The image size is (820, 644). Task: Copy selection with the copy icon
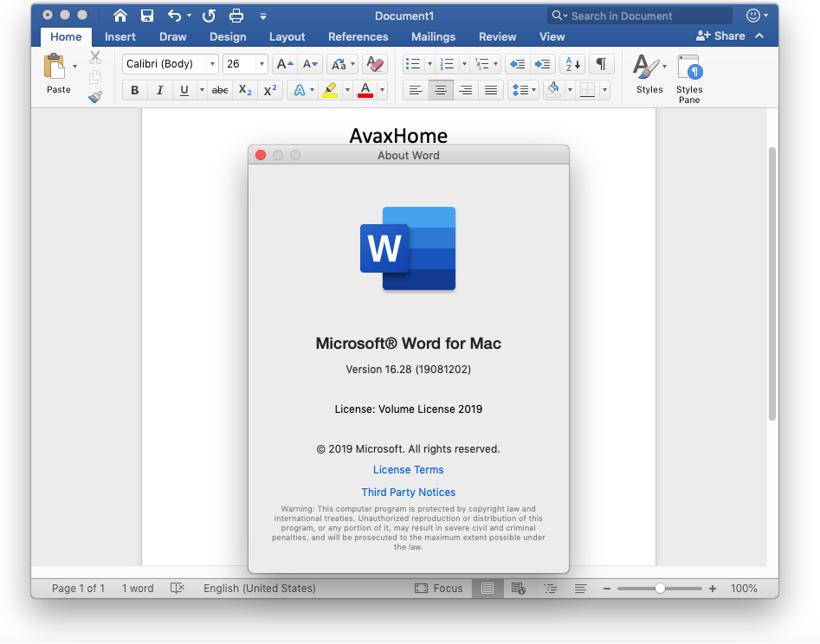point(95,77)
